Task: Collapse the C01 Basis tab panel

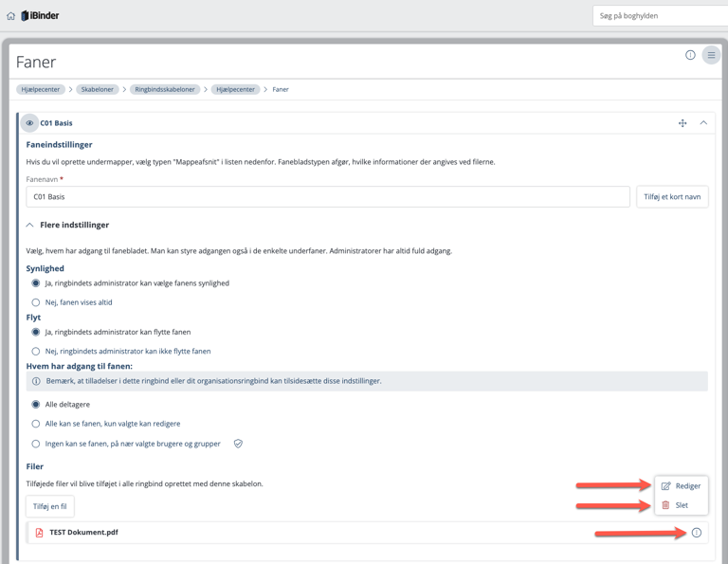Action: (x=703, y=123)
